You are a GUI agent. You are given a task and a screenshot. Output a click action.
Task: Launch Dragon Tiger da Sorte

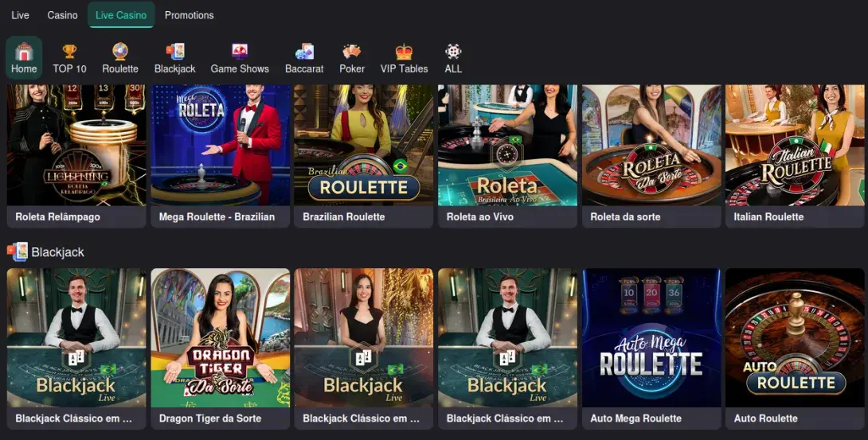[221, 348]
